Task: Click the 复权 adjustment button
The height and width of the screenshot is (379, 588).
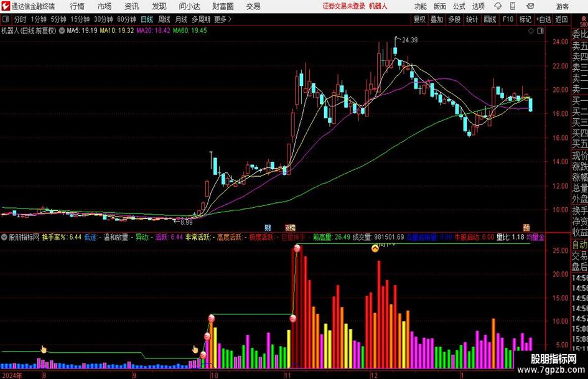Action: 419,19
